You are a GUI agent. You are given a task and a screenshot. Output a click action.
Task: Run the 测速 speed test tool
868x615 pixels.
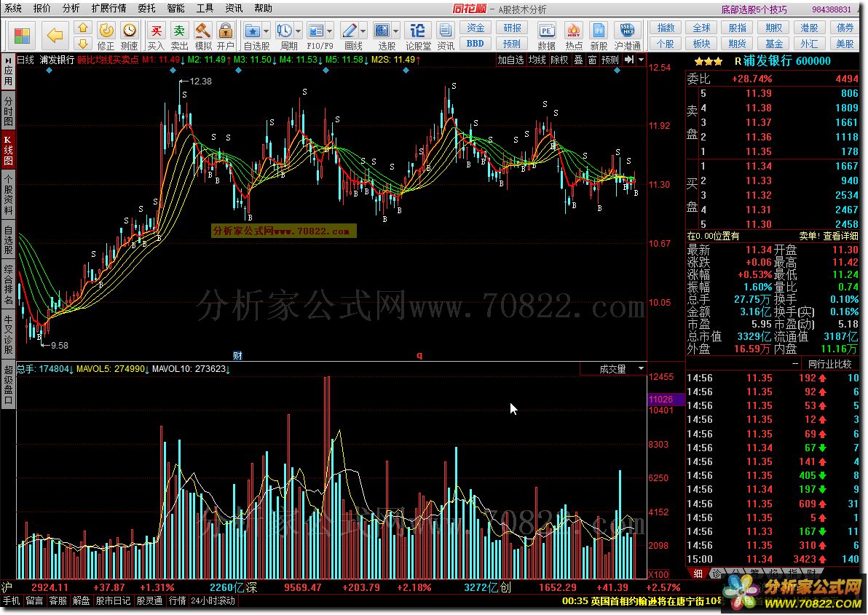pyautogui.click(x=129, y=36)
